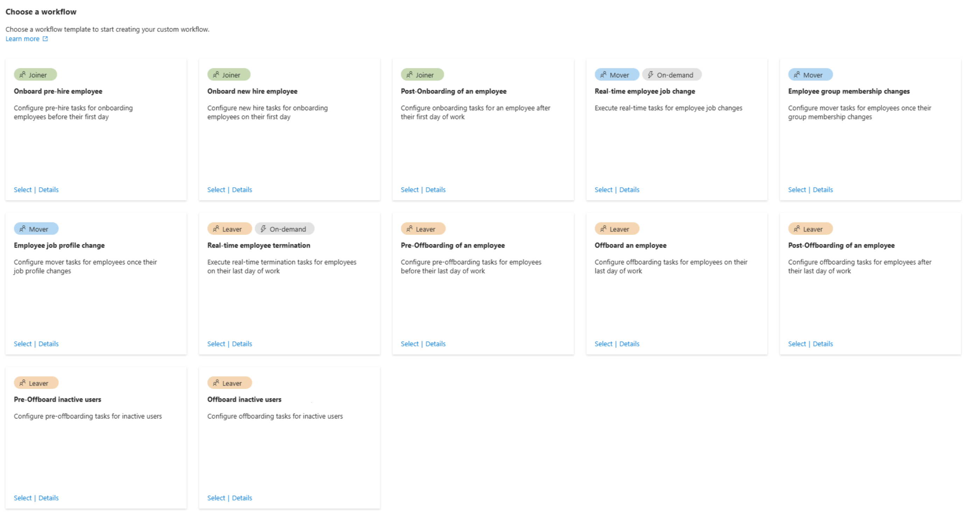Image resolution: width=980 pixels, height=512 pixels.
Task: Open the Learn more link
Action: [x=22, y=39]
